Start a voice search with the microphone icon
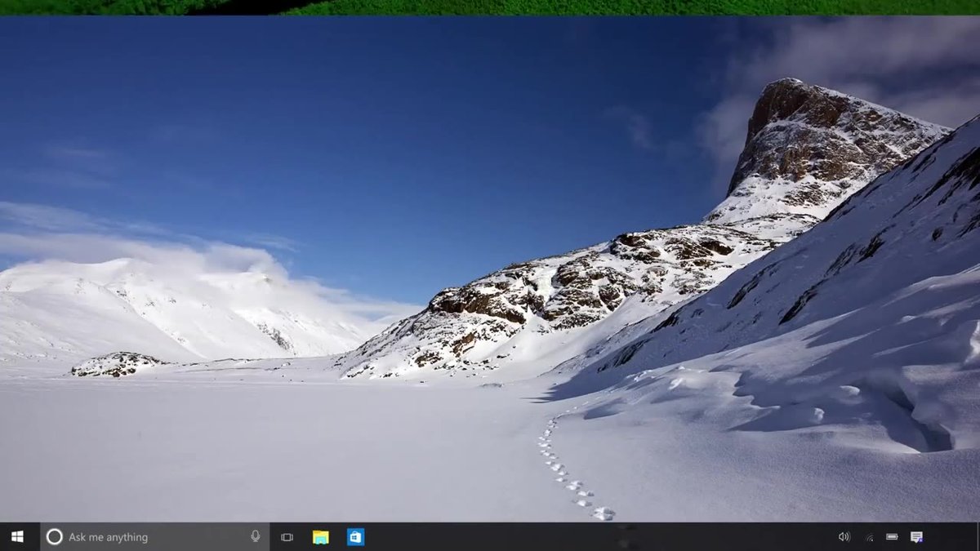This screenshot has width=980, height=551. 254,537
